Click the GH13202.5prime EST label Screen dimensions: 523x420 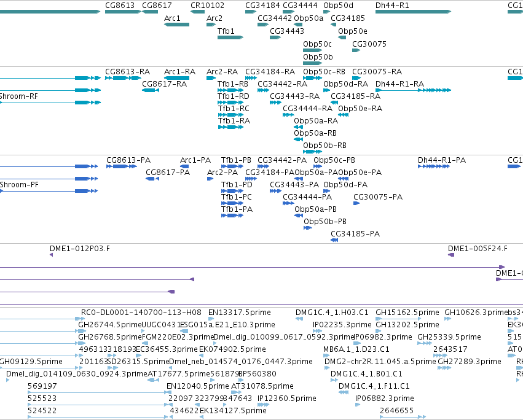(407, 325)
